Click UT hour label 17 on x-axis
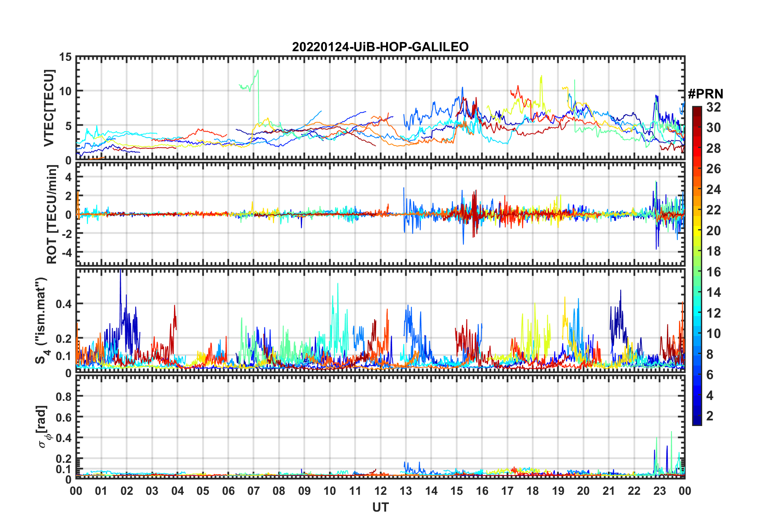The width and height of the screenshot is (761, 532). (x=507, y=491)
